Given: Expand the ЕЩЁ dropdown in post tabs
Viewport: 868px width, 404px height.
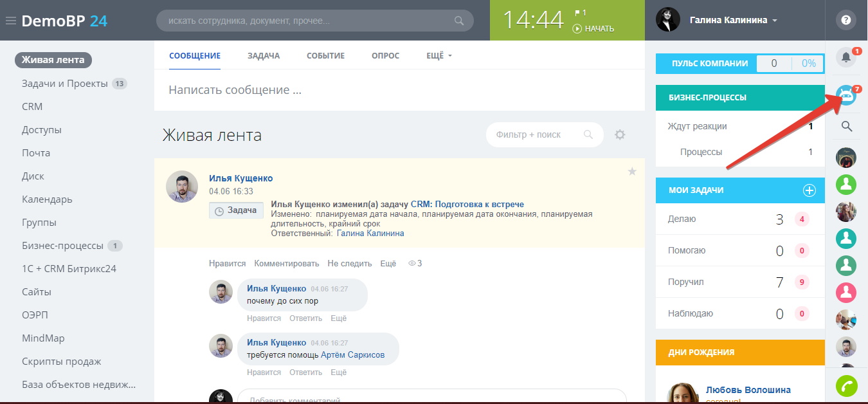Looking at the screenshot, I should [x=439, y=56].
